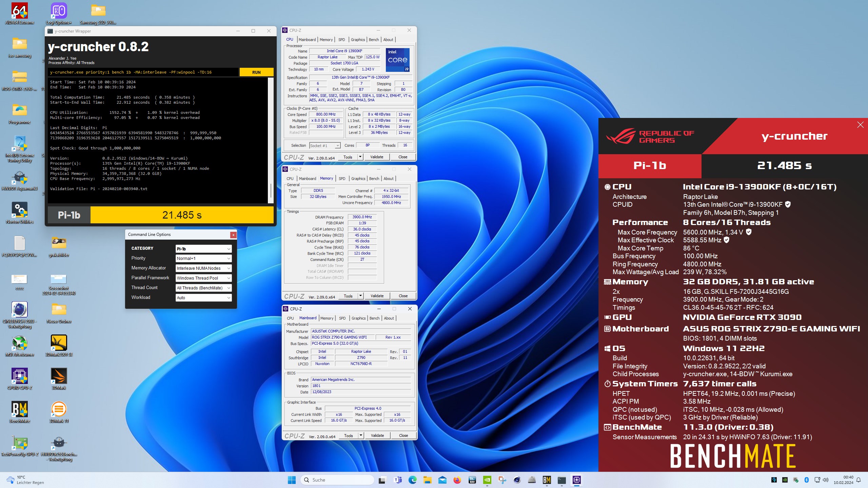Click the y-cruncher command line field

[x=143, y=72]
